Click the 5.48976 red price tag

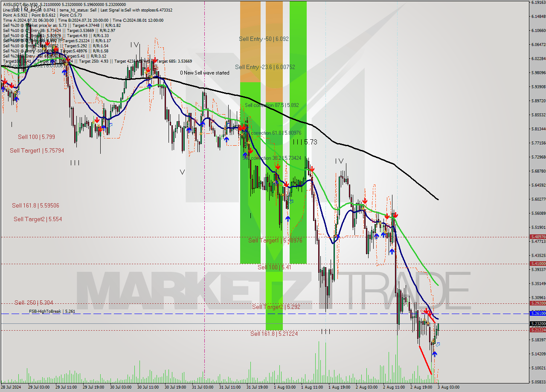click(x=537, y=236)
